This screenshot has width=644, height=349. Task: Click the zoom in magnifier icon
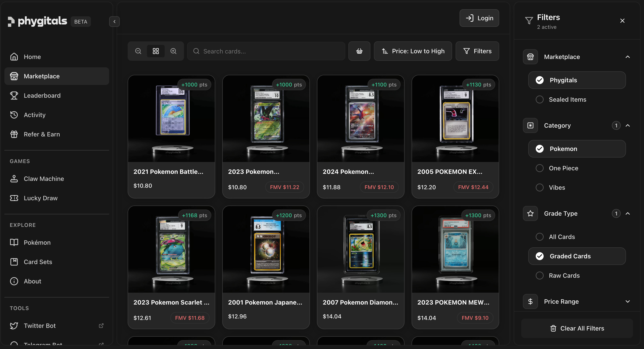click(173, 51)
